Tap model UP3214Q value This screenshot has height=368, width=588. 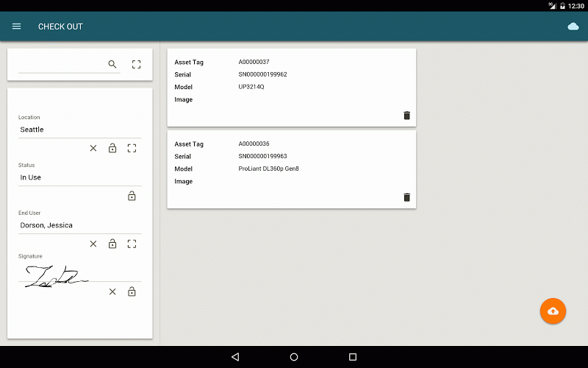pos(251,87)
